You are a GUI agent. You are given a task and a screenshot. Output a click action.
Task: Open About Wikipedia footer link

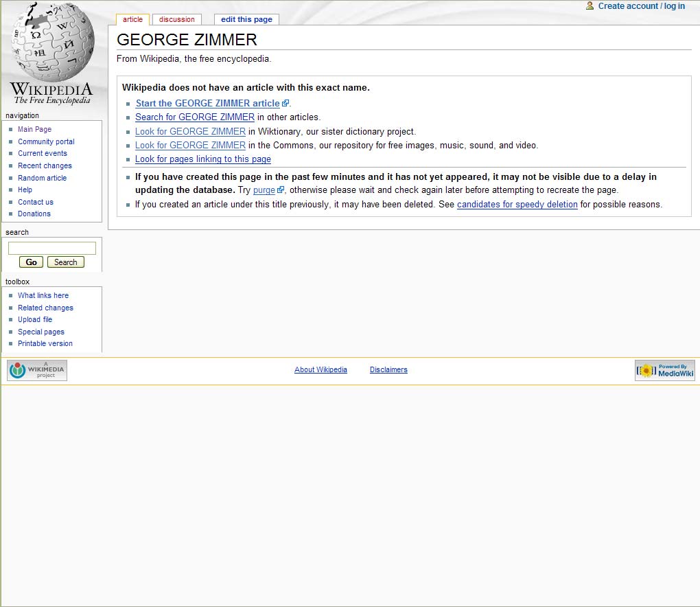pos(320,369)
